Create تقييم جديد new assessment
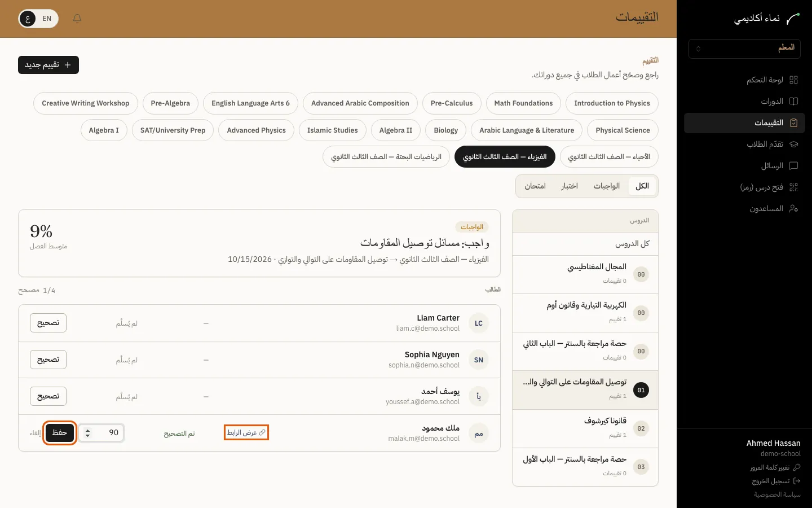 [48, 65]
